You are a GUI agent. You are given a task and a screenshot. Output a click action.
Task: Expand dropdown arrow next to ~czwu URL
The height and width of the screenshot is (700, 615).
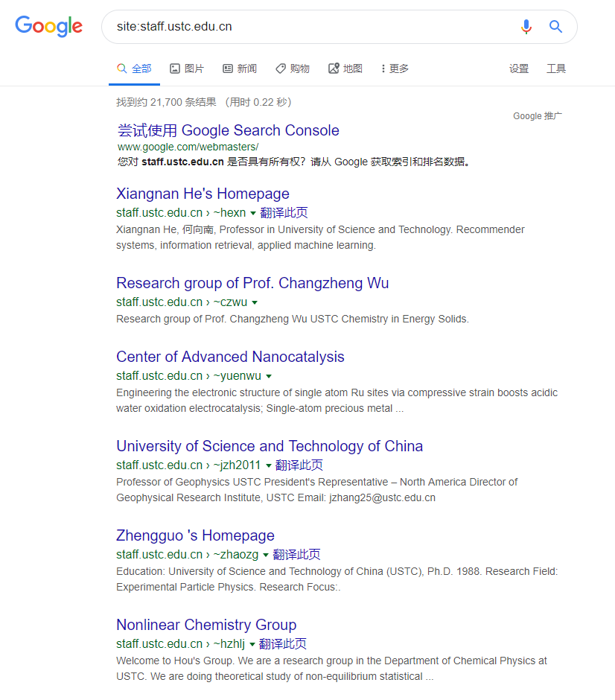click(x=255, y=302)
